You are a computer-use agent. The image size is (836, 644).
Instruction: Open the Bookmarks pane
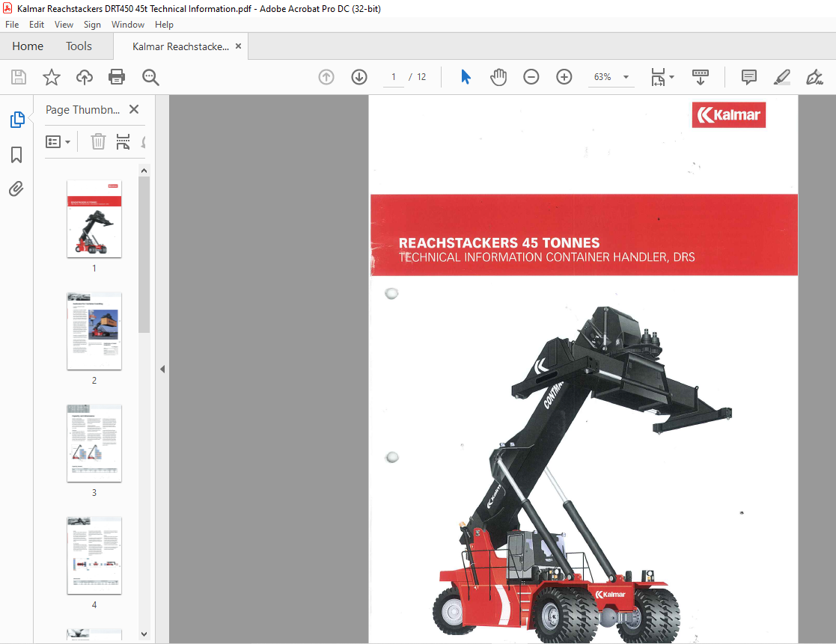pyautogui.click(x=16, y=155)
